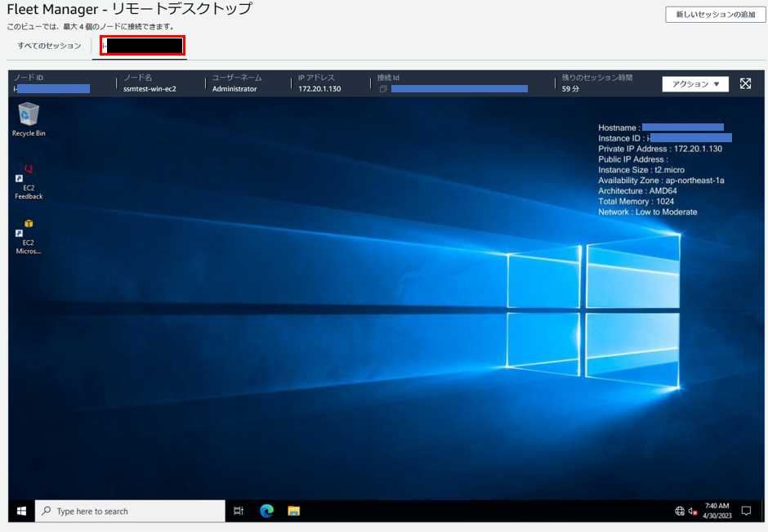
Task: Click the Private IP Address desktop text
Action: pos(660,149)
